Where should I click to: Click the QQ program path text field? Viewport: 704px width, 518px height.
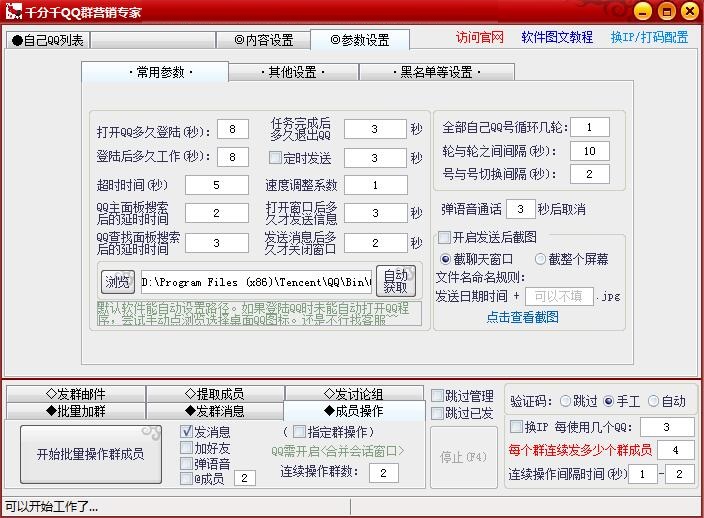pos(256,282)
